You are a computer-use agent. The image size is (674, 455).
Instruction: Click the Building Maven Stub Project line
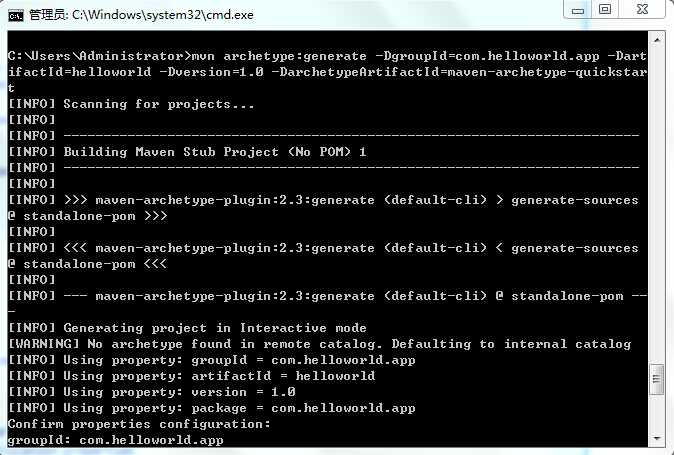tap(187, 152)
